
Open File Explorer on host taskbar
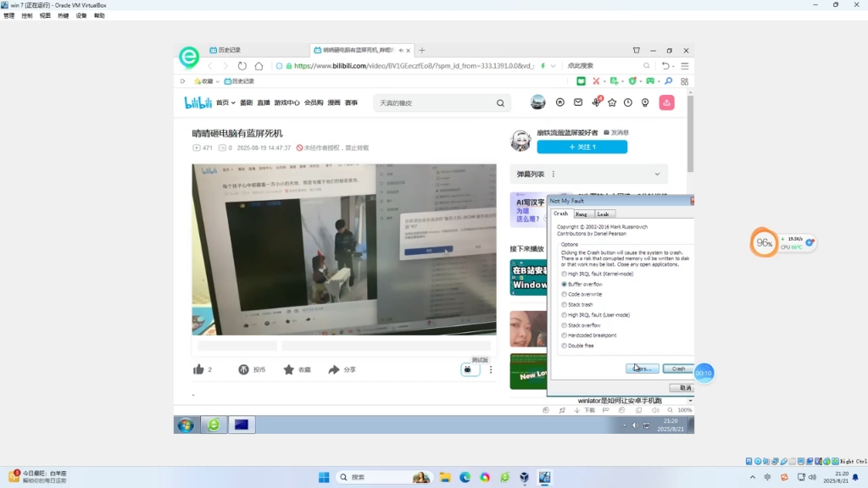[445, 477]
